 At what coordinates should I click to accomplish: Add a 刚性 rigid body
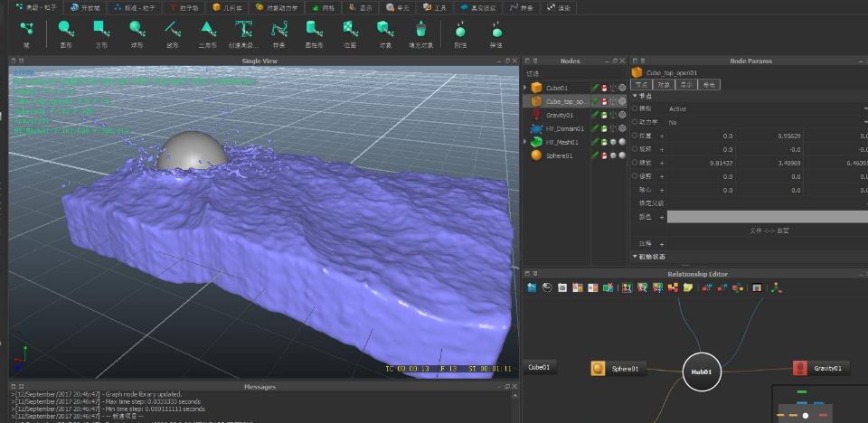[x=460, y=29]
